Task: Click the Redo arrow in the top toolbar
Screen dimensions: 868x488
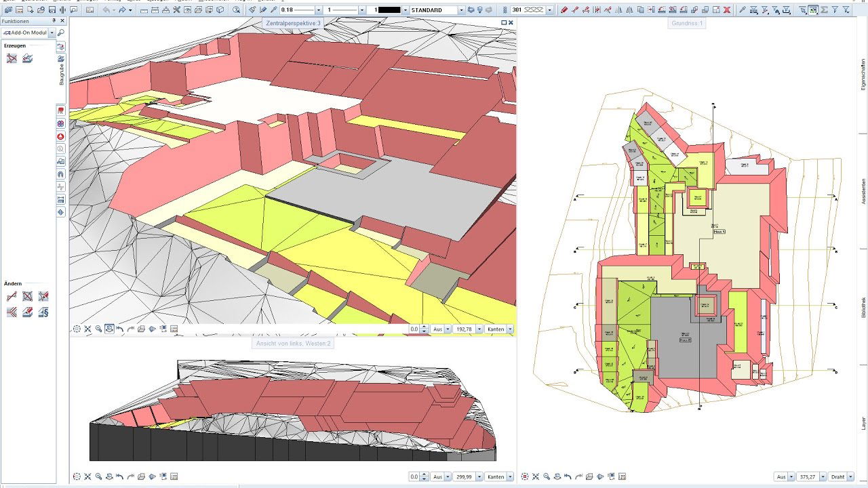Action: click(122, 10)
